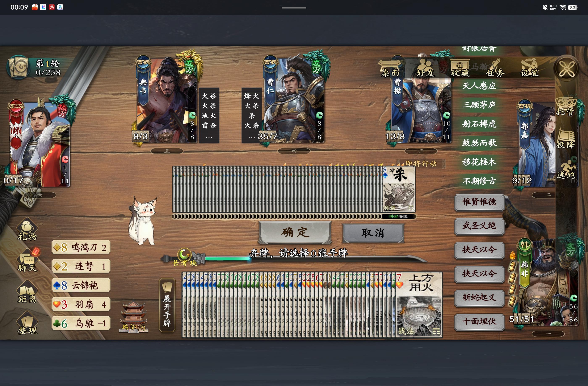
Task: Select the 十面埋伏 skill tab
Action: point(479,322)
